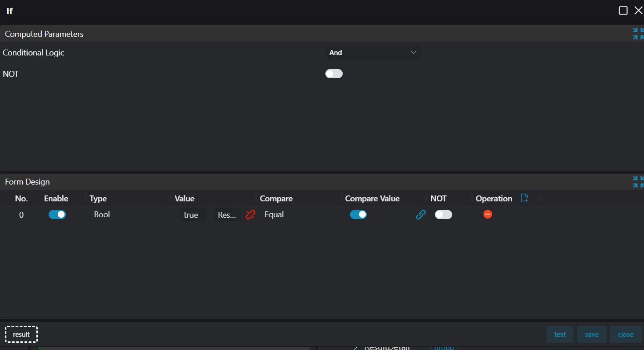Viewport: 644px width, 350px height.
Task: Click the 'true' value field
Action: [x=191, y=215]
